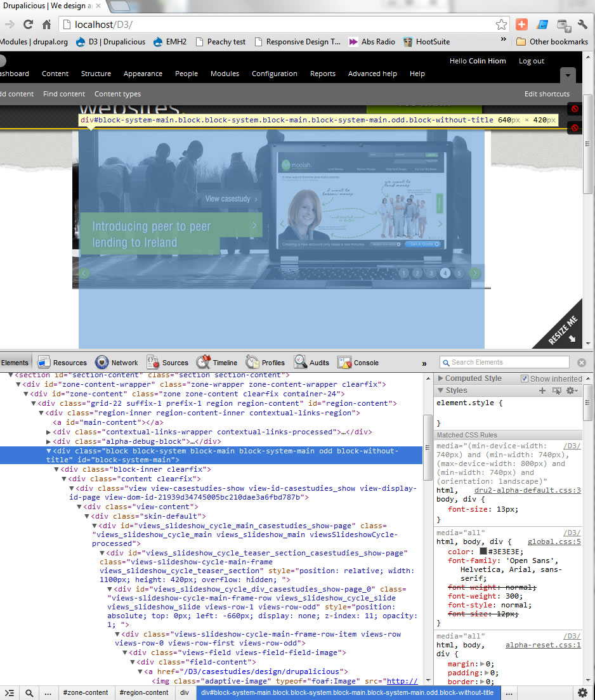Click the Edit shortcuts link
595x700 pixels.
coord(547,94)
